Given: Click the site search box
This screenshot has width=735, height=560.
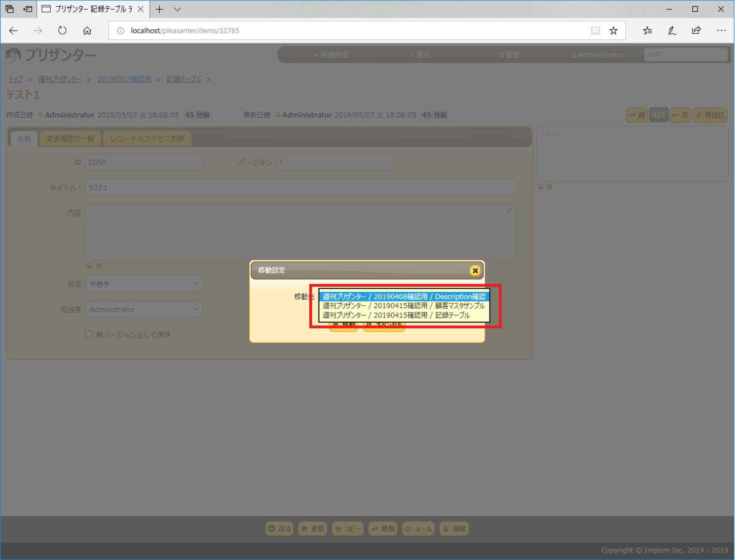Looking at the screenshot, I should (686, 55).
